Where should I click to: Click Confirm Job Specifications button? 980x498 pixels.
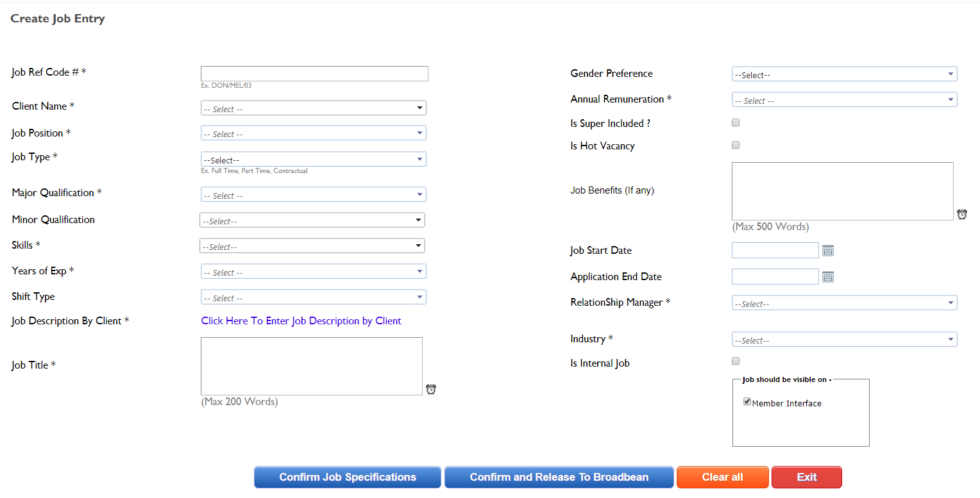[x=348, y=477]
